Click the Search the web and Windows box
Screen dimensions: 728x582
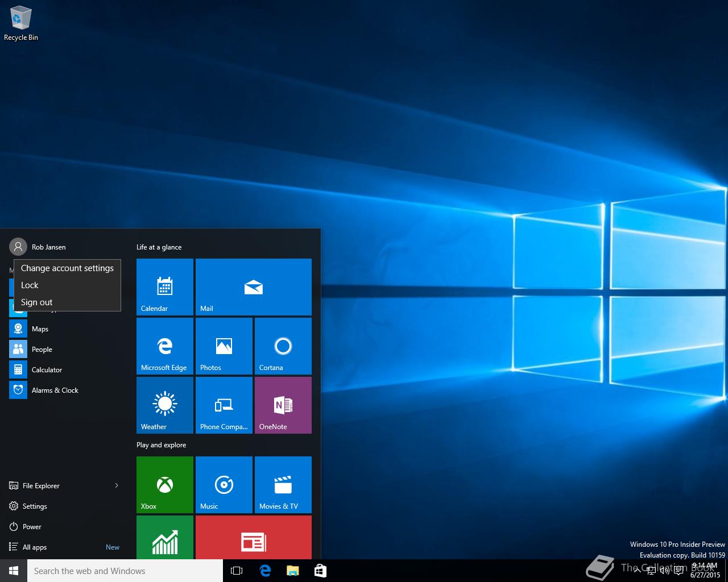click(x=125, y=571)
